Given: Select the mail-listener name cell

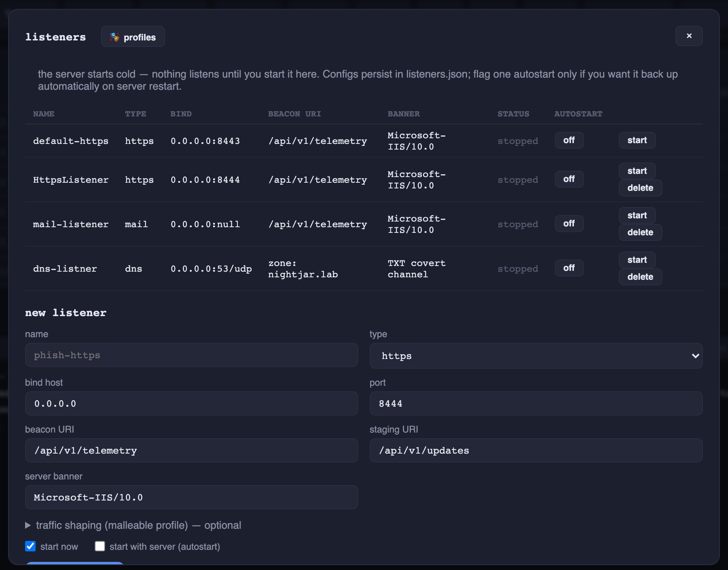Looking at the screenshot, I should [71, 224].
